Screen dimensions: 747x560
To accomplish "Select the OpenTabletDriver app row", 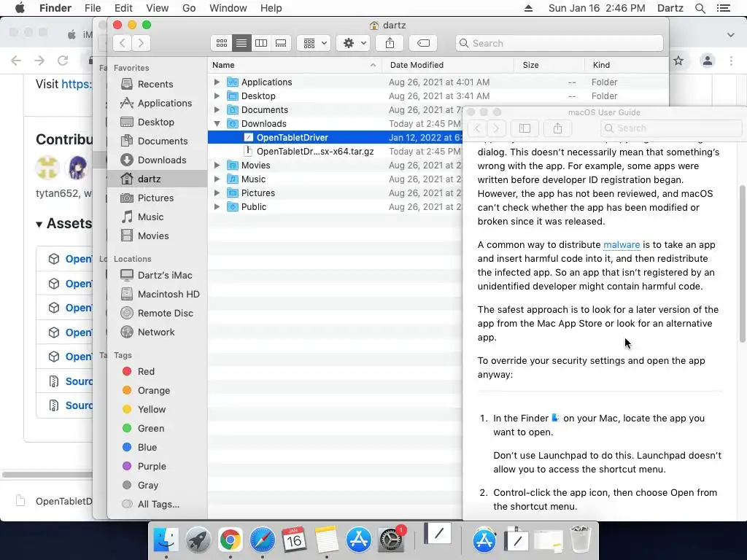I will 335,138.
